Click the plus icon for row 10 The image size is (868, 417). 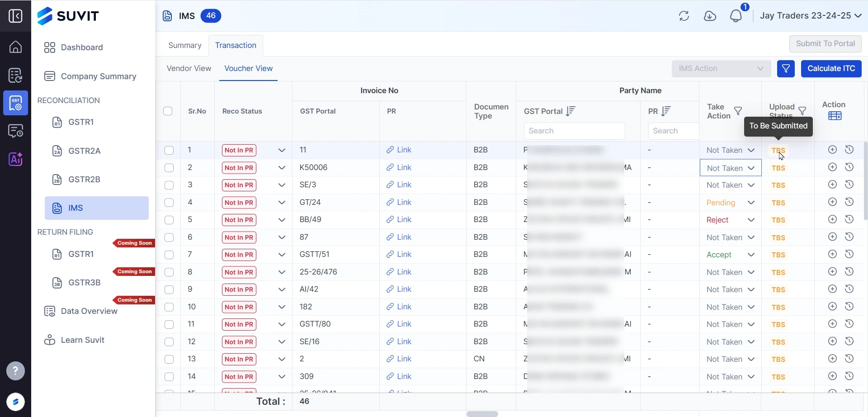click(833, 307)
